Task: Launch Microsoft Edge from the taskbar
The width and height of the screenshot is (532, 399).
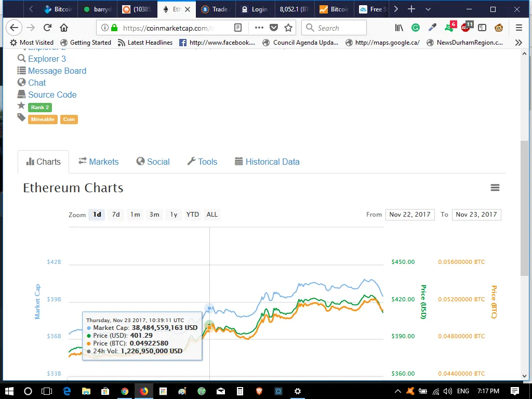Action: [66, 391]
